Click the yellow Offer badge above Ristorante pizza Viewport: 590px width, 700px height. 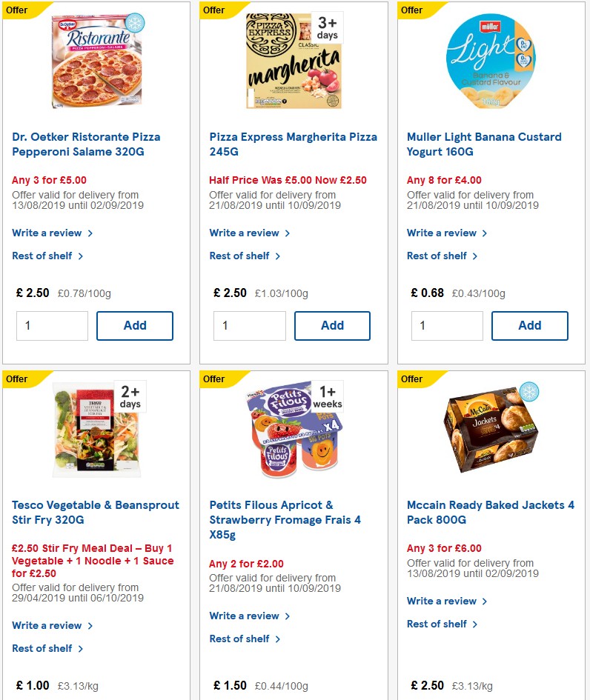coord(16,10)
